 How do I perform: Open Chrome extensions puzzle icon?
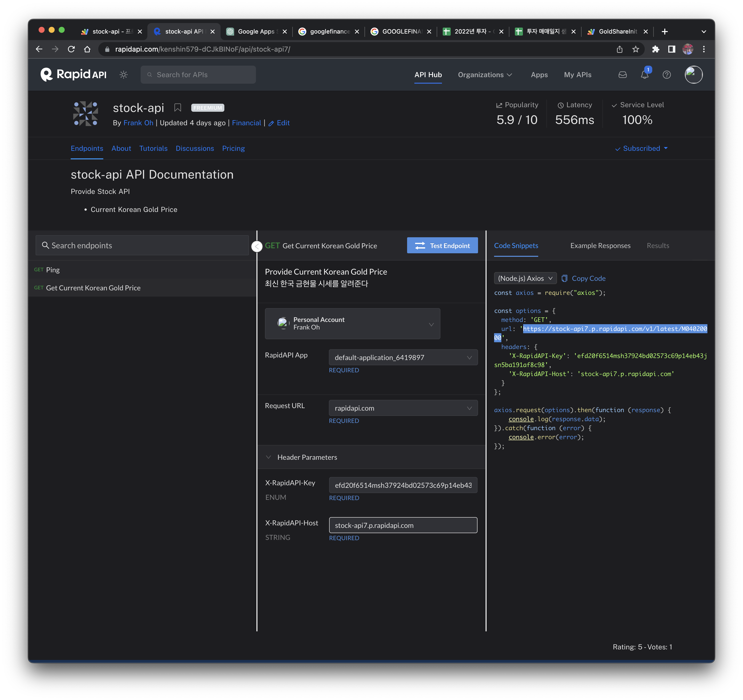point(656,49)
